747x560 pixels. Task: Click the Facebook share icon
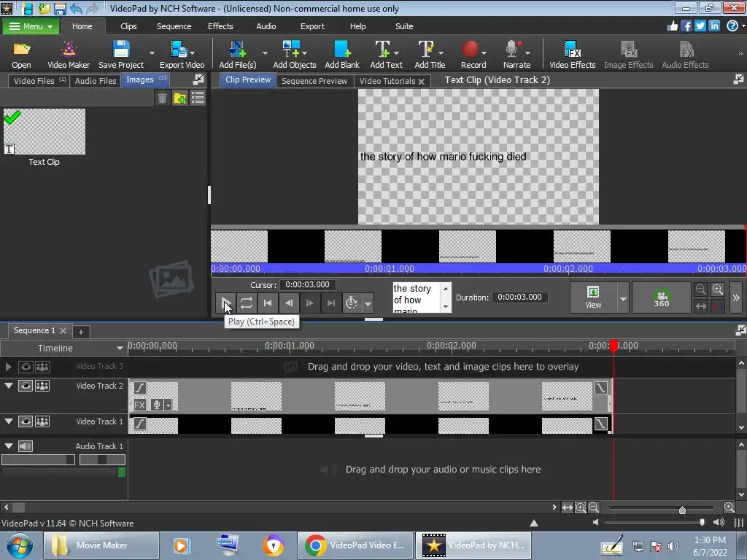click(686, 26)
